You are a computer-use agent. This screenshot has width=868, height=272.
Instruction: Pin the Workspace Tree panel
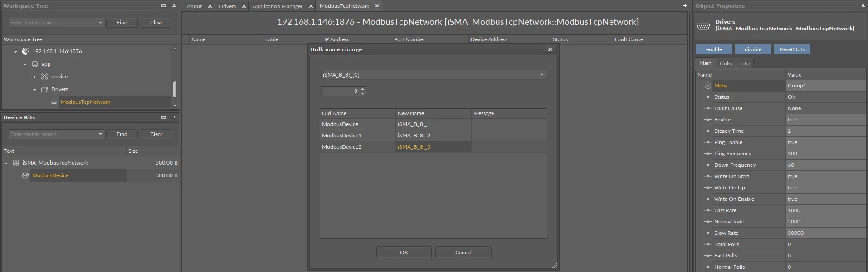point(174,6)
